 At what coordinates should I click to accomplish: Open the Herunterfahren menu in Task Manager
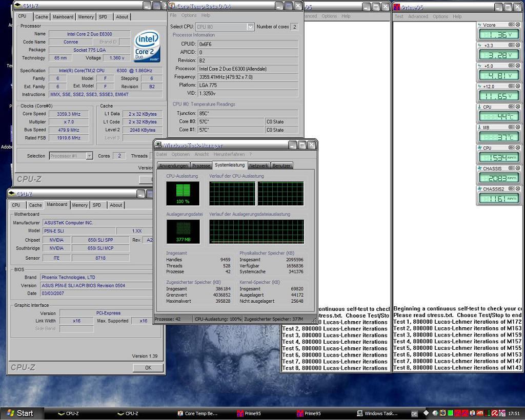[229, 154]
